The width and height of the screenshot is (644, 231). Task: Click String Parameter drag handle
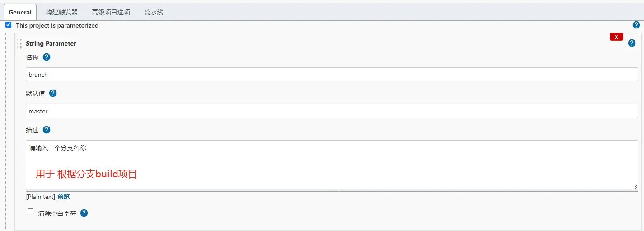(x=19, y=44)
